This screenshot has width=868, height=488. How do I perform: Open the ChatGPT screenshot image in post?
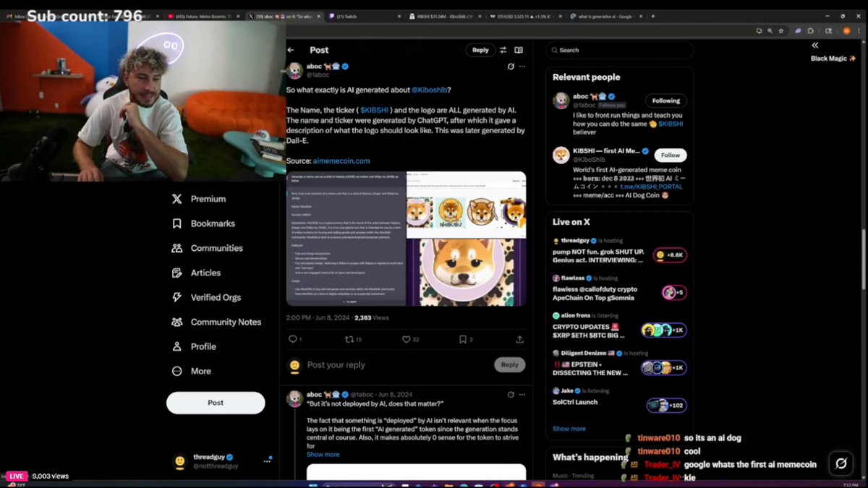pyautogui.click(x=346, y=239)
